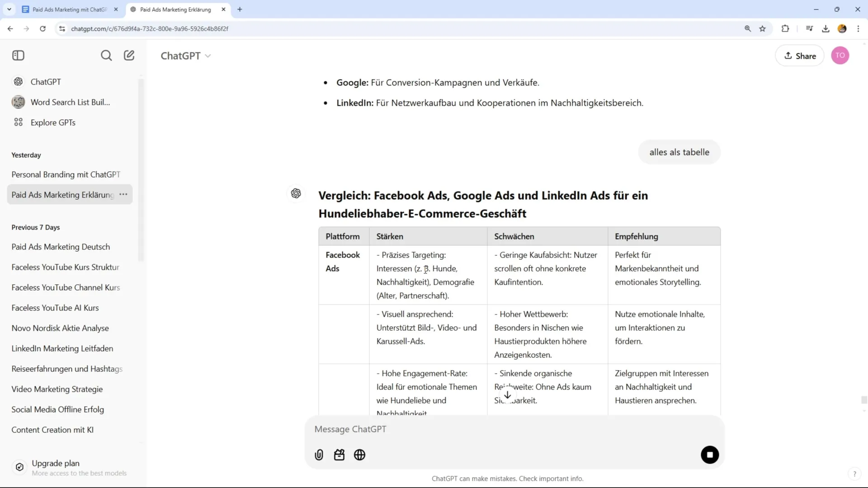Screen dimensions: 868x488
Task: Click the ChatGPT logo in the sidebar
Action: click(x=19, y=82)
